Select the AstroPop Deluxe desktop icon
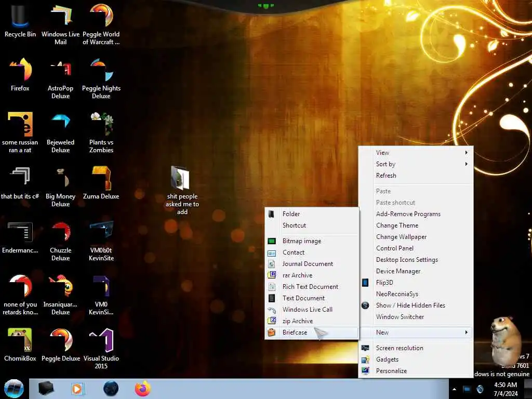532x399 pixels. [x=60, y=78]
